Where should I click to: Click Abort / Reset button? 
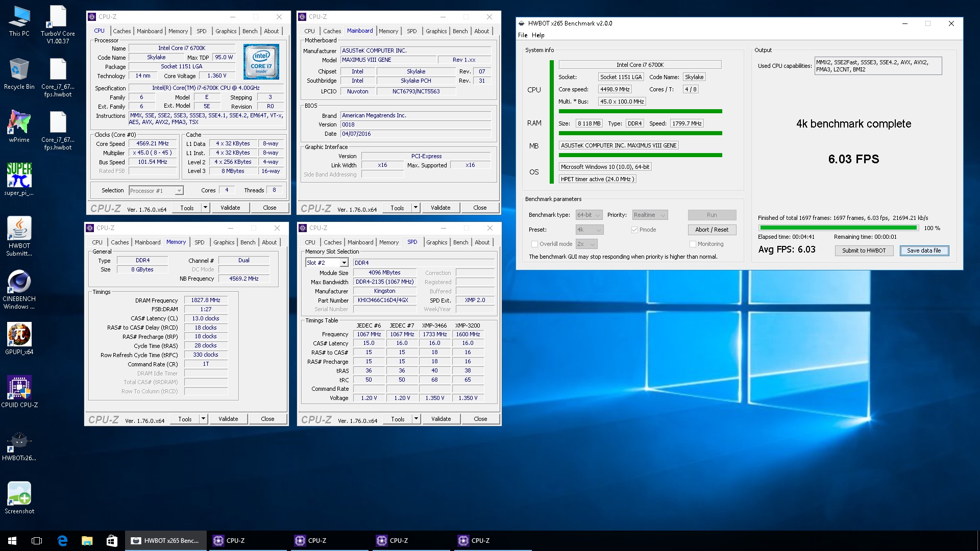point(712,230)
